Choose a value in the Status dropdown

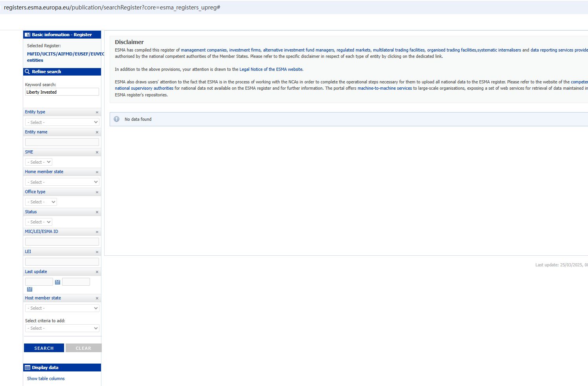tap(39, 222)
